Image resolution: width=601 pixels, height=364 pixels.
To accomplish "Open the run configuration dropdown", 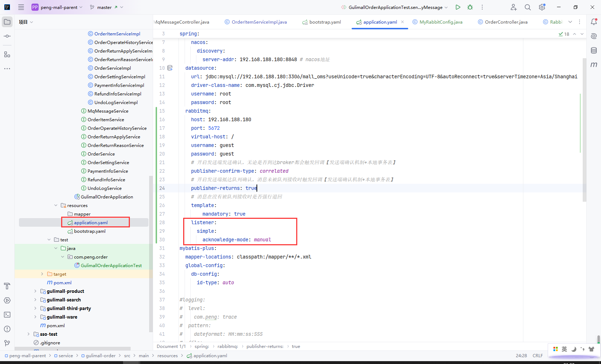I will 394,7.
